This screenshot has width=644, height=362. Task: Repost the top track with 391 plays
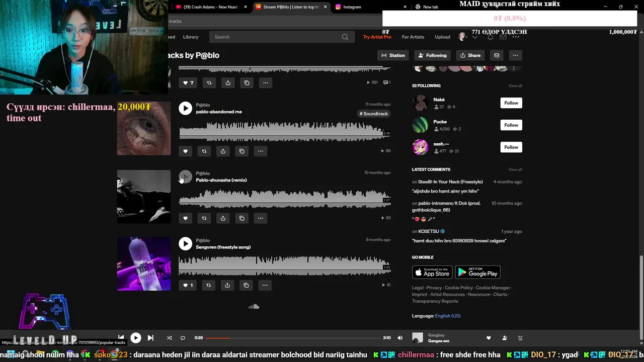[x=209, y=82]
